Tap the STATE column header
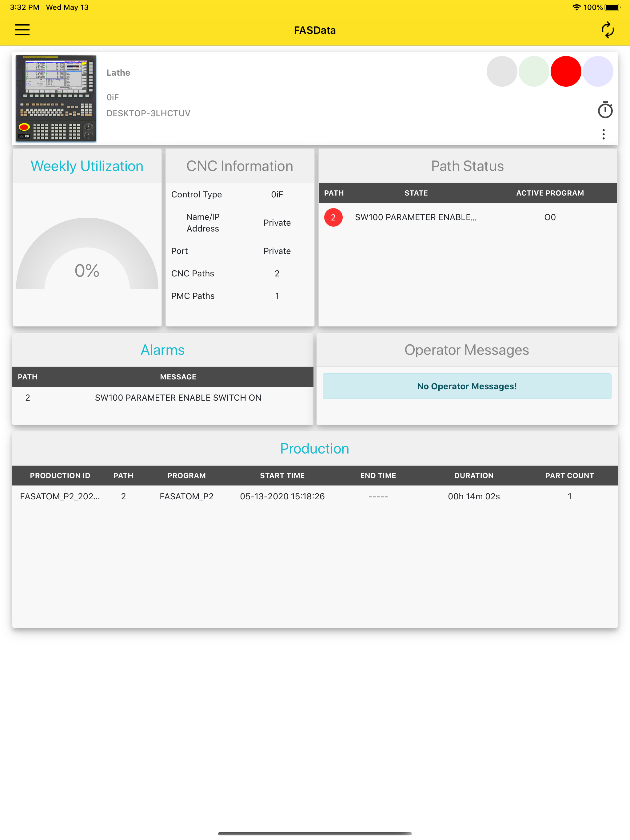Screen dimensions: 630x840 pos(416,193)
